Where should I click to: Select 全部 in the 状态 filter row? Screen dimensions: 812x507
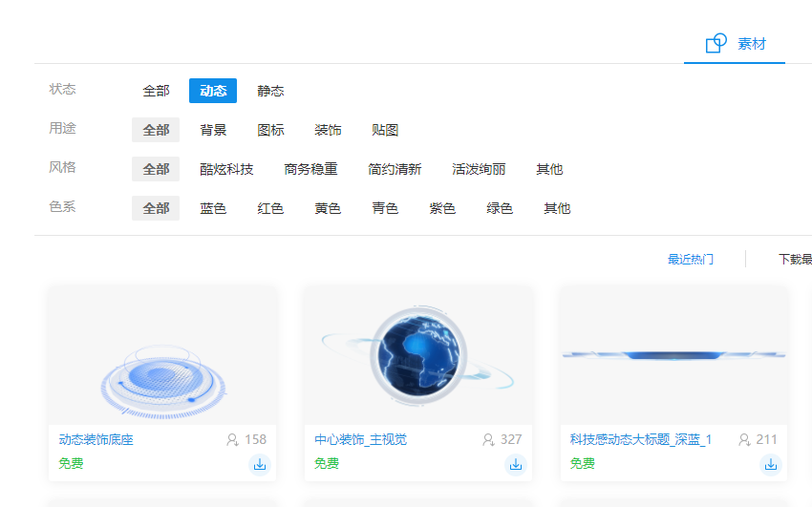click(x=156, y=91)
